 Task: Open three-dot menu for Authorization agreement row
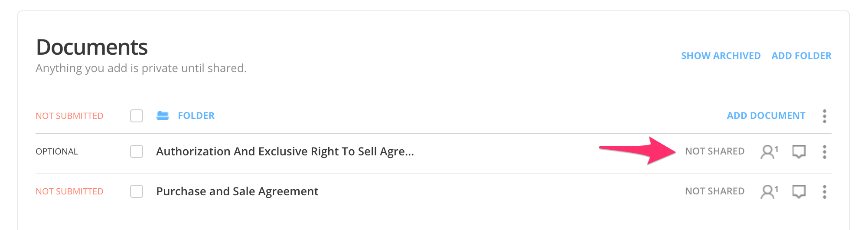coord(824,151)
